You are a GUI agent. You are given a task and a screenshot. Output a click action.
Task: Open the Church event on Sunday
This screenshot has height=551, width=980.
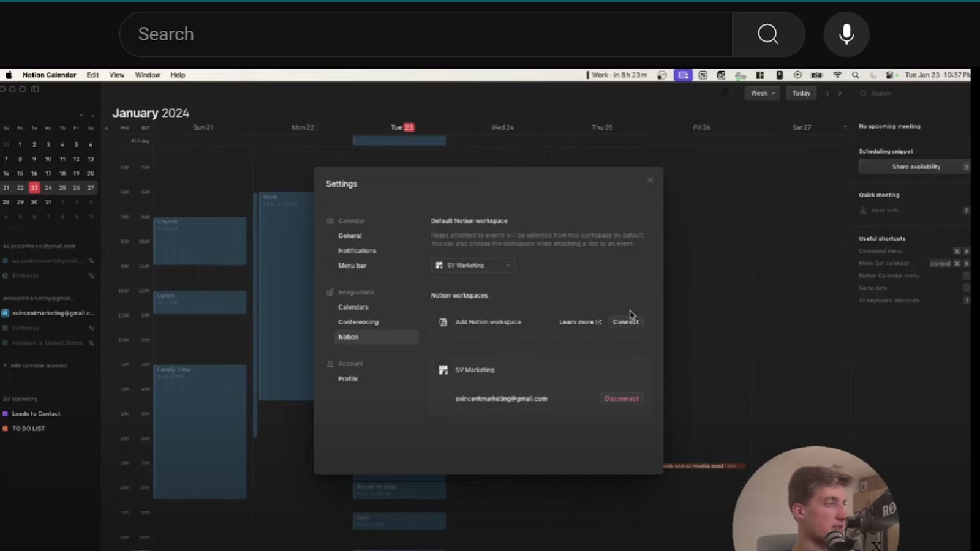200,241
